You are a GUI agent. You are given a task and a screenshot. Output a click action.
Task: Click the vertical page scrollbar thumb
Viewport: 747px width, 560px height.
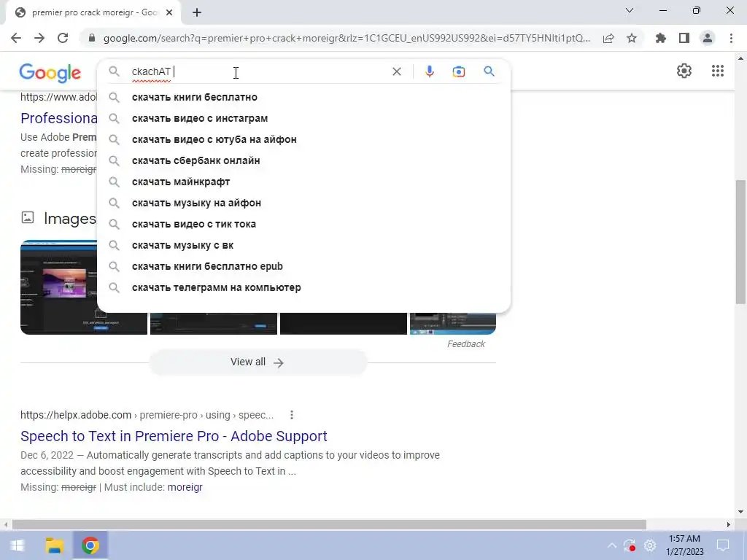coord(740,241)
